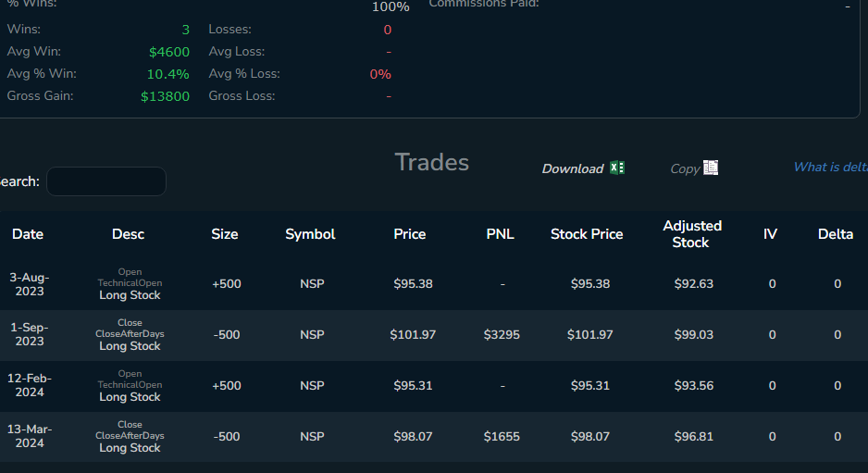This screenshot has width=868, height=473.
Task: Click the Copy text label
Action: [685, 168]
